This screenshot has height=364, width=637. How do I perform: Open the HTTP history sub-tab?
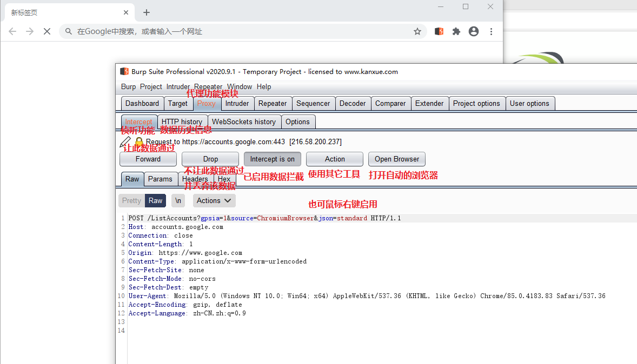coord(182,122)
